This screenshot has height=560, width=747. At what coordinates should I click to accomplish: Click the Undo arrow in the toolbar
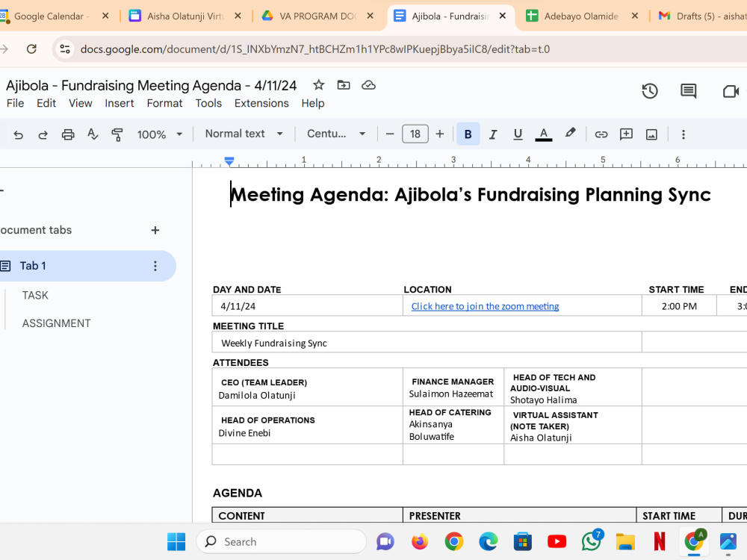point(18,134)
